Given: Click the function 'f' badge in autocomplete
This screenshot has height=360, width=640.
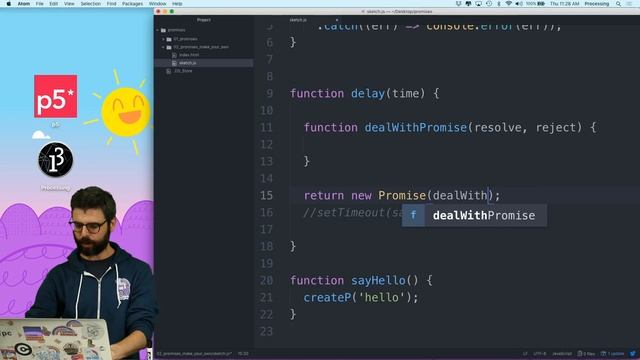Looking at the screenshot, I should [413, 216].
